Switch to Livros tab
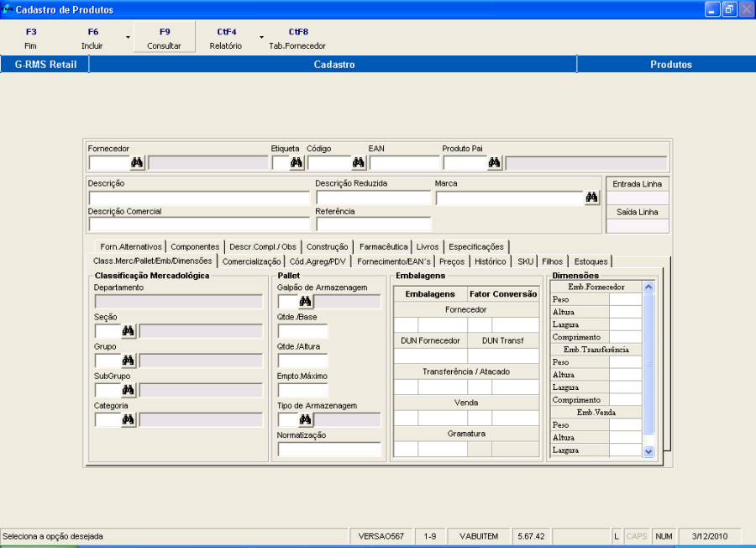 point(428,247)
